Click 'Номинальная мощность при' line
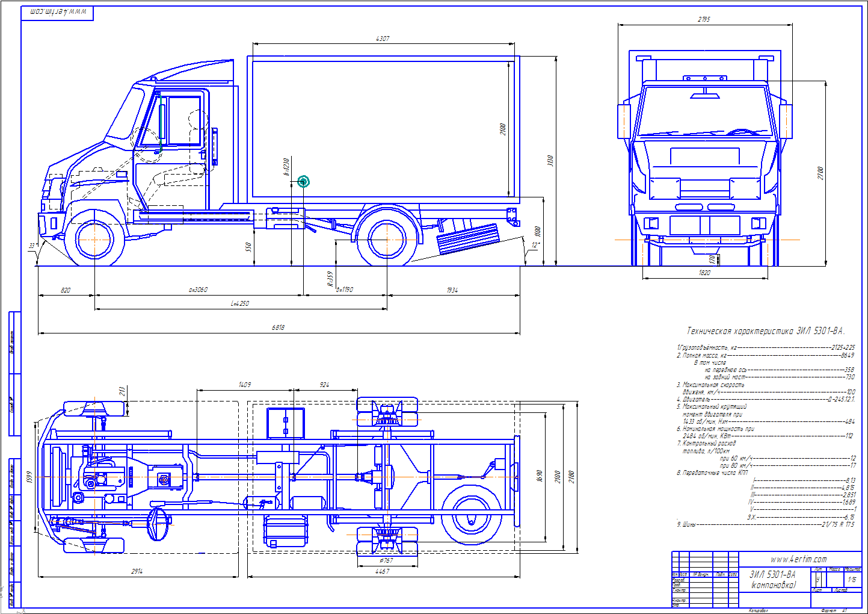 click(715, 429)
